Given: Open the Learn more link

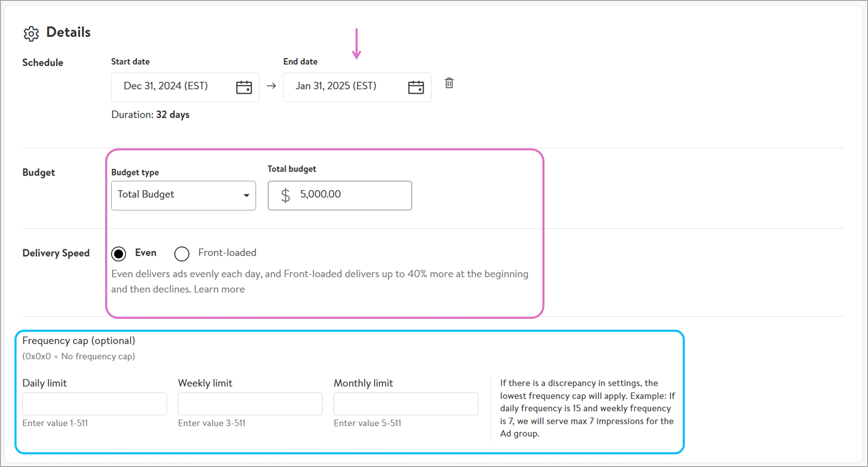Looking at the screenshot, I should (x=219, y=289).
